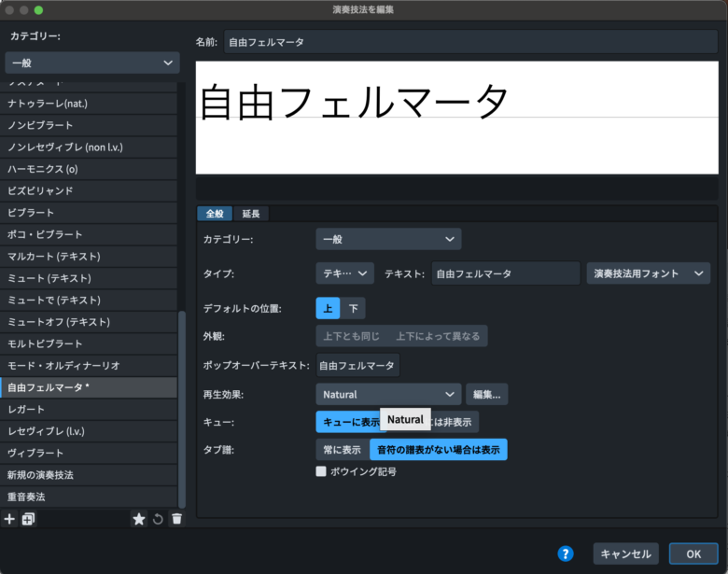Screen dimensions: 728x574
Task: Open the タイプ dropdown
Action: point(345,273)
